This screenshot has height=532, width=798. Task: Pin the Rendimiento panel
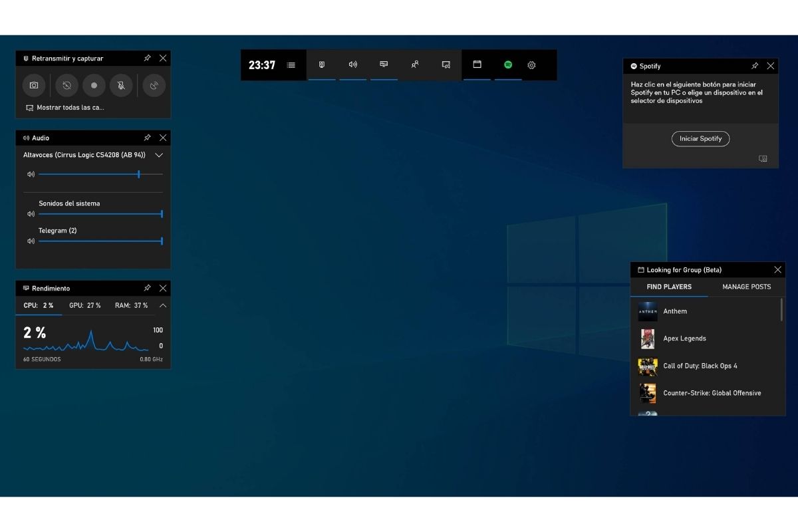point(147,288)
